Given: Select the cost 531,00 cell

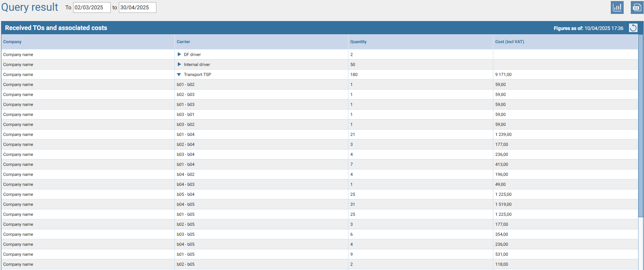Looking at the screenshot, I should 565,254.
